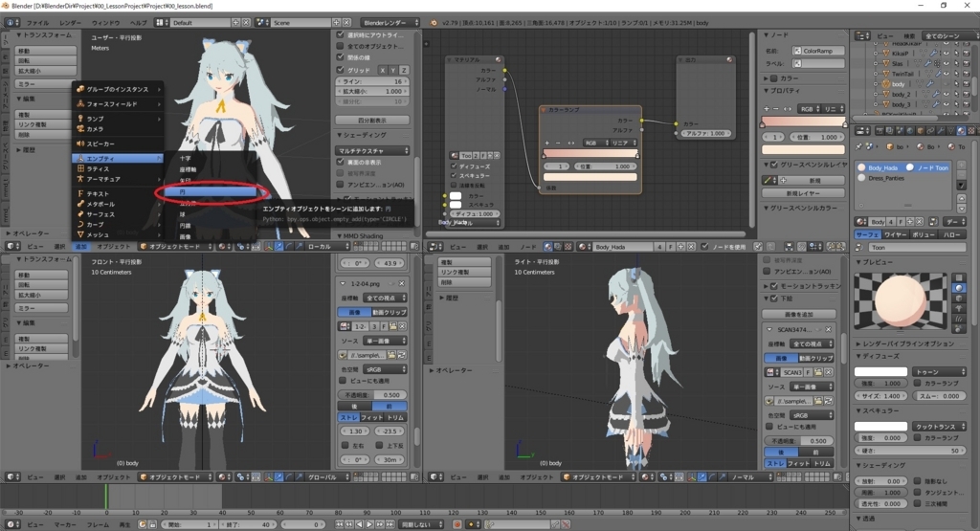Click play animation button in timeline

(x=369, y=524)
